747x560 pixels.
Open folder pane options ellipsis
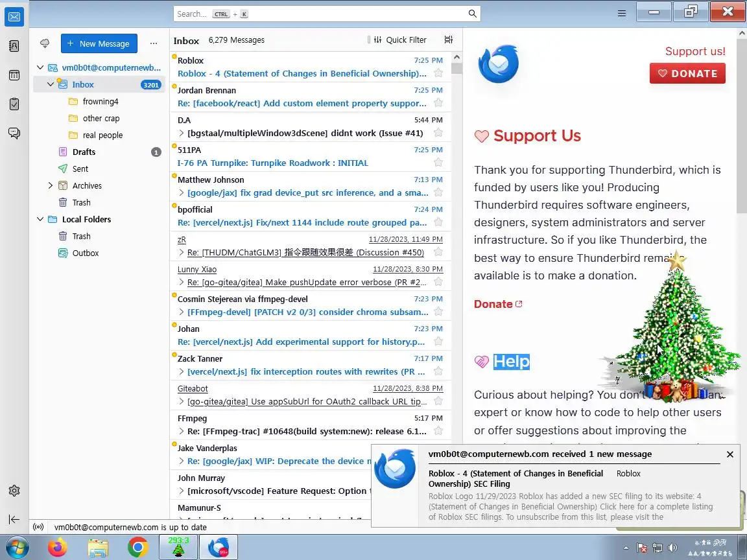(154, 43)
